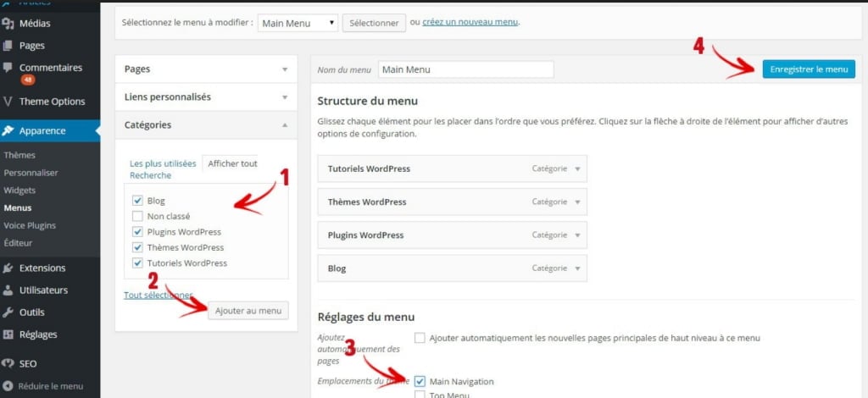Open the Main Menu selection dropdown
The height and width of the screenshot is (398, 868).
[x=298, y=23]
